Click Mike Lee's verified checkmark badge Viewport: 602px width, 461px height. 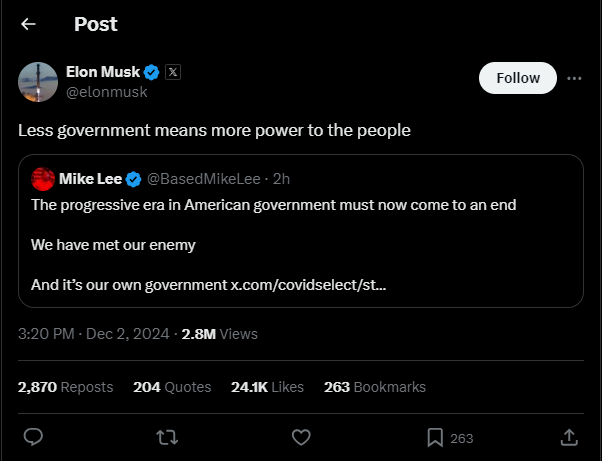pos(134,179)
